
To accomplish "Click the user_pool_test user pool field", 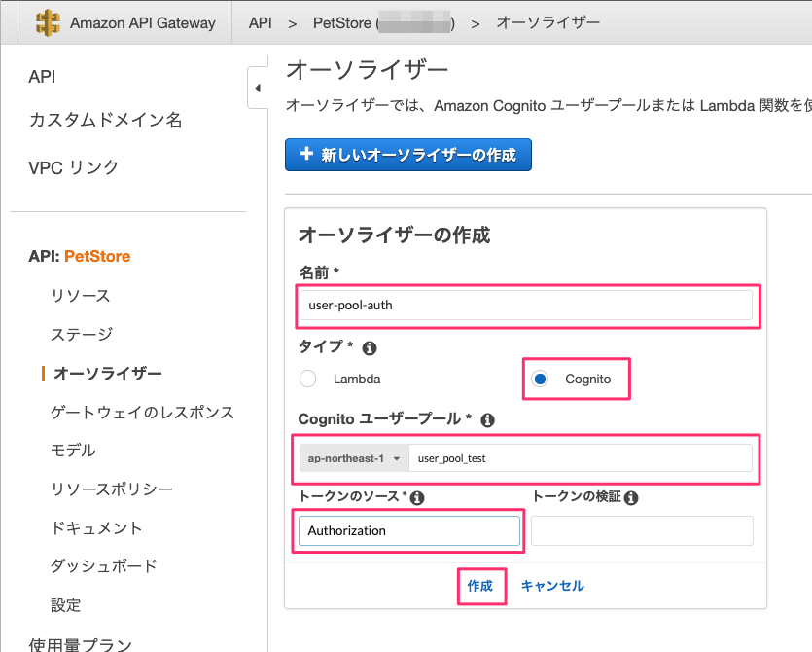I will click(580, 458).
